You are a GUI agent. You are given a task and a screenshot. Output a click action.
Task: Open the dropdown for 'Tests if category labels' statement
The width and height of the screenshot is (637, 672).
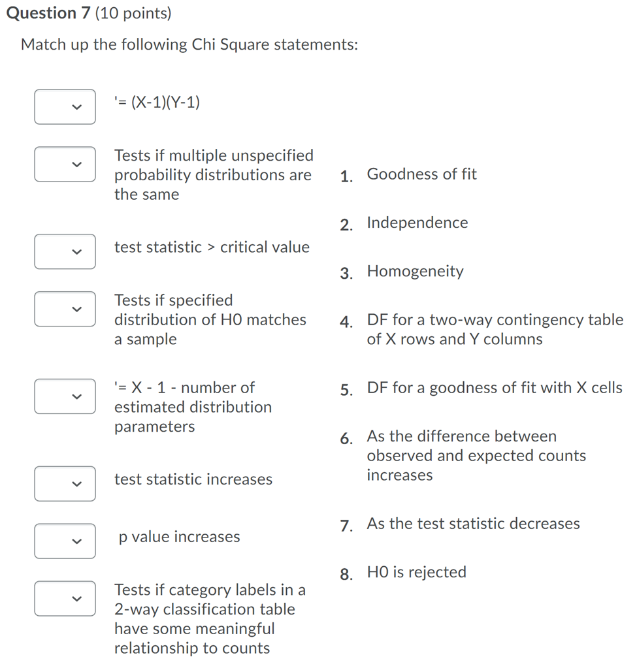point(65,598)
